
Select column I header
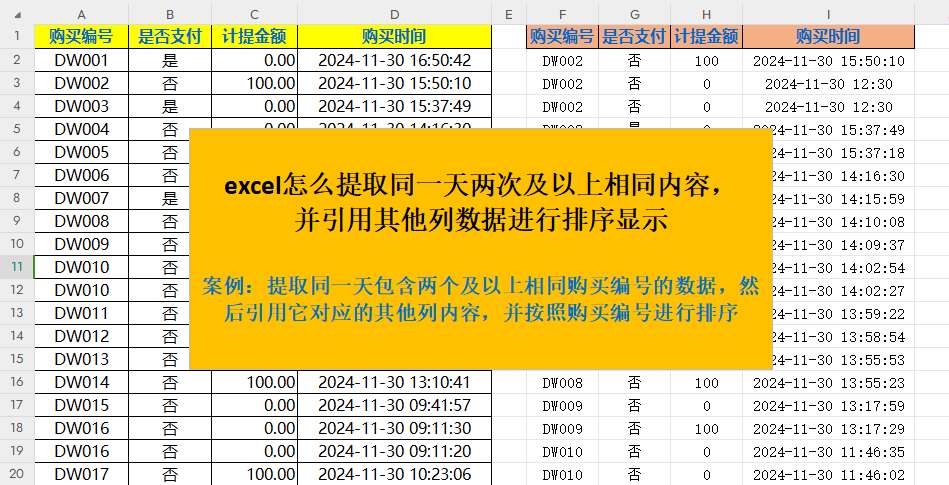click(829, 15)
